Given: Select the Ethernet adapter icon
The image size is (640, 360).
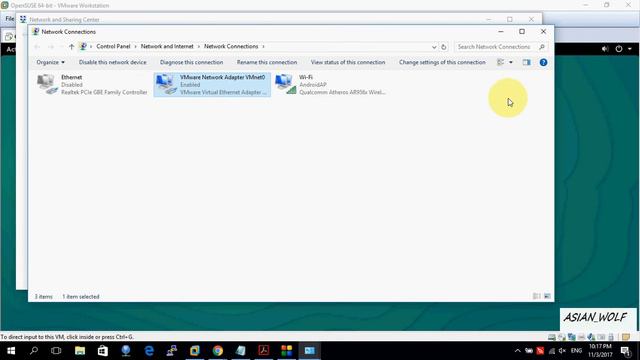Looking at the screenshot, I should (47, 84).
